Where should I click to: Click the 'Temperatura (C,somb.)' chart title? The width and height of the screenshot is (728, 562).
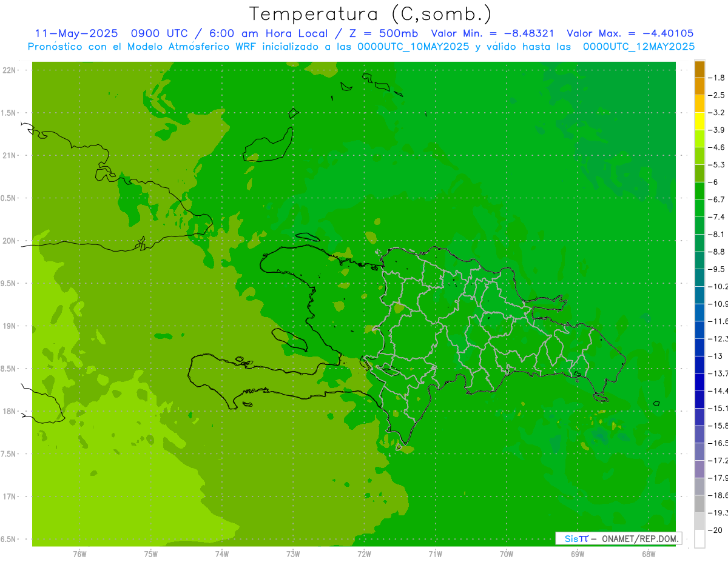tap(370, 14)
